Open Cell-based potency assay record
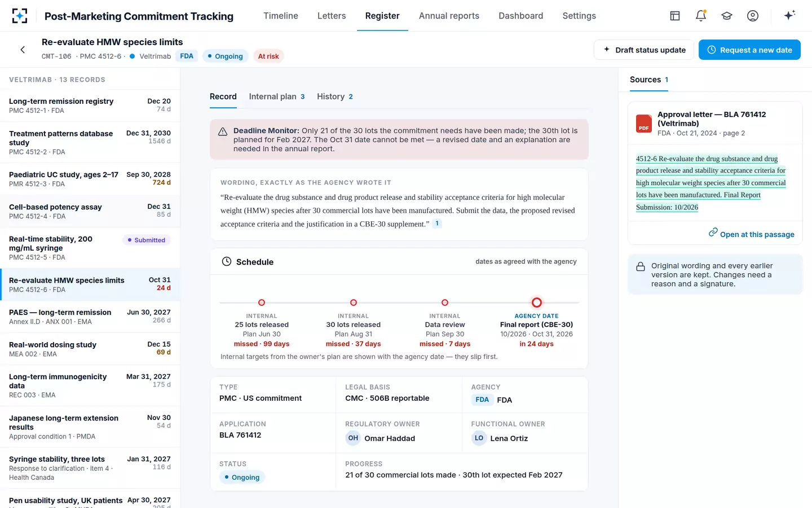The width and height of the screenshot is (812, 508). coord(90,211)
